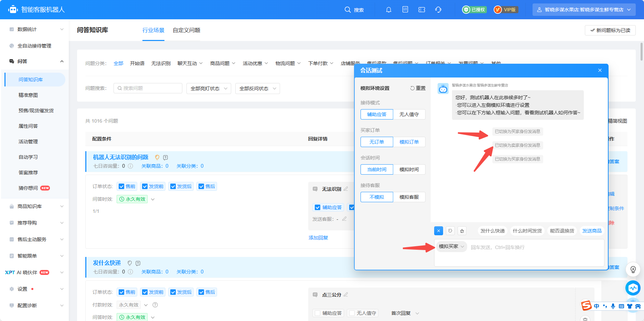The width and height of the screenshot is (644, 321).
Task: Click the blue X icon above chat input
Action: (x=439, y=231)
